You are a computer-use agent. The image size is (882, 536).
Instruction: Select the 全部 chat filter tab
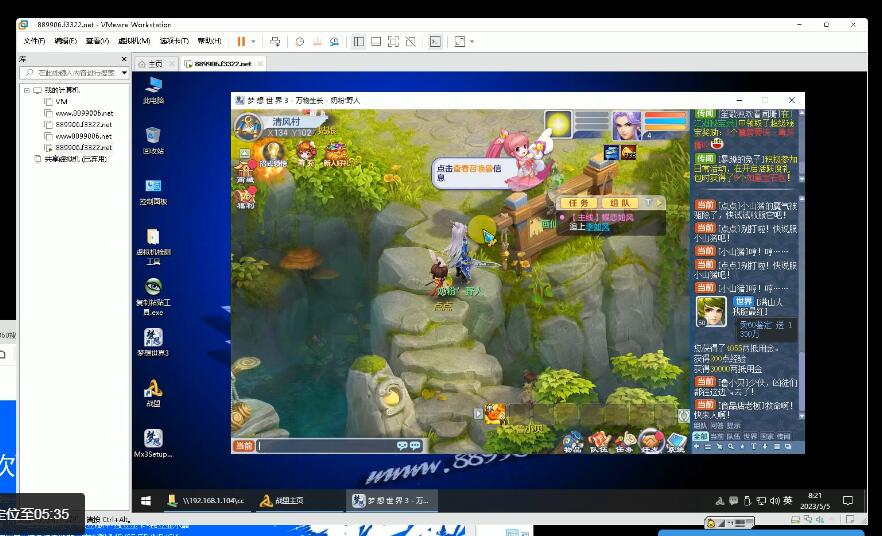pyautogui.click(x=700, y=436)
